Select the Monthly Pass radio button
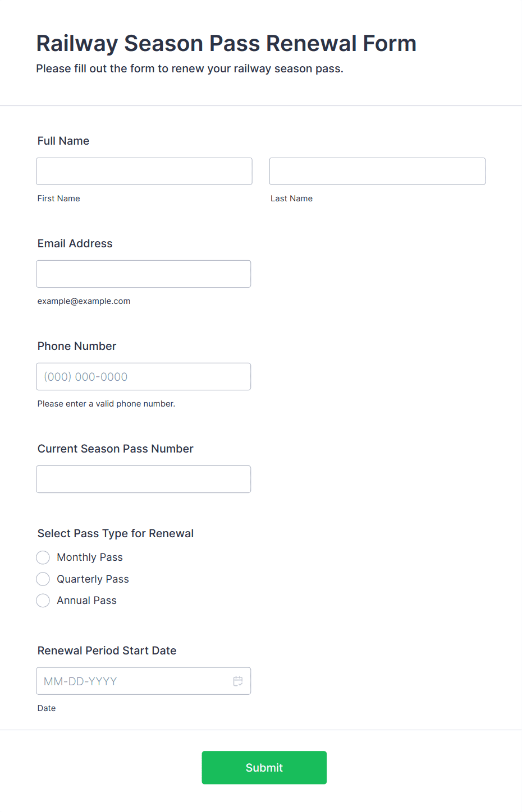 tap(43, 557)
